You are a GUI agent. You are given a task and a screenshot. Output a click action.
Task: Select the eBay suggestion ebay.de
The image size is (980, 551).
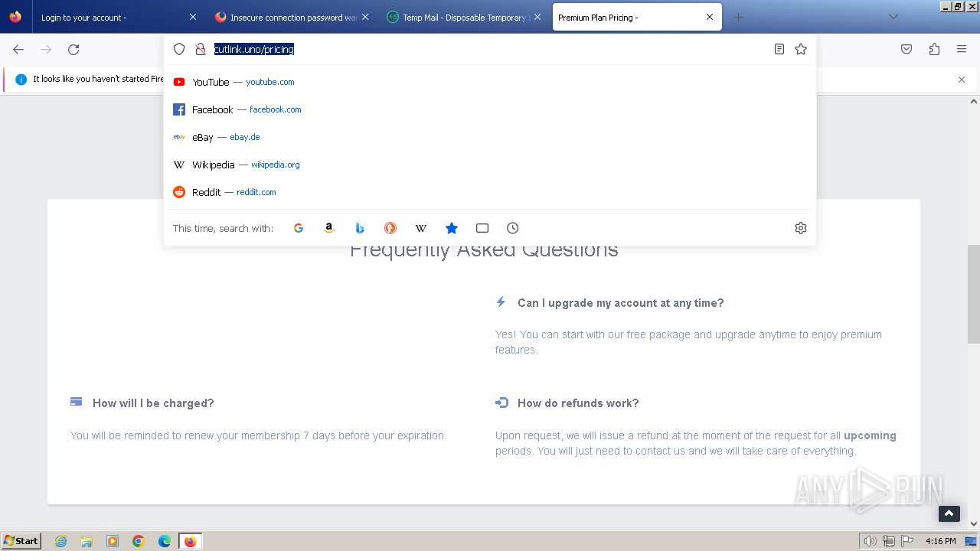point(490,137)
